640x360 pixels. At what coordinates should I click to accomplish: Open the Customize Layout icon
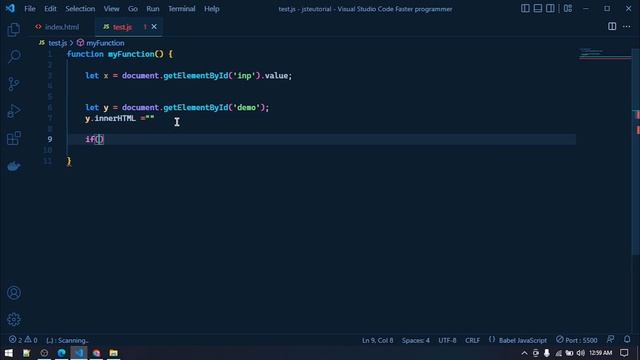(x=568, y=9)
